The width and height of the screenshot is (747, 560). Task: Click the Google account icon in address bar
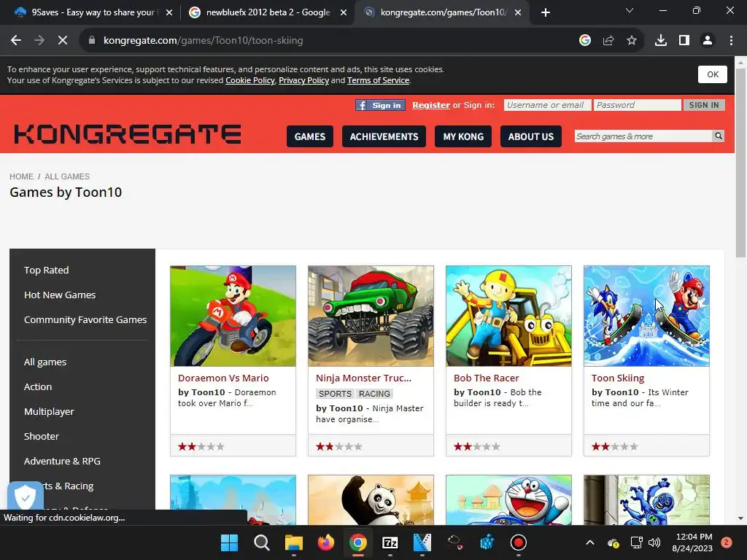[585, 41]
